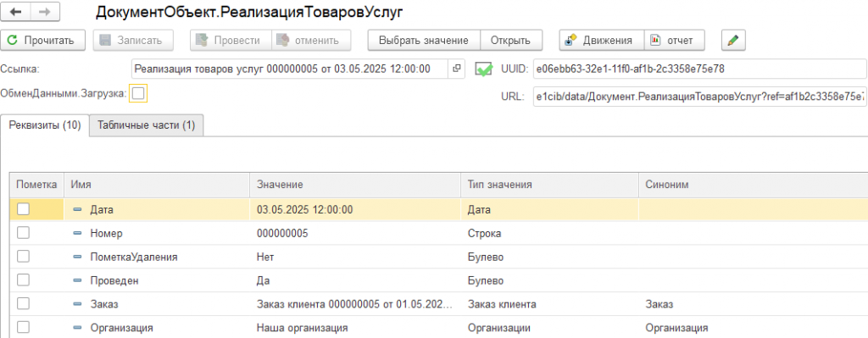This screenshot has width=868, height=338.
Task: Sort by the Имя column header
Action: [157, 186]
